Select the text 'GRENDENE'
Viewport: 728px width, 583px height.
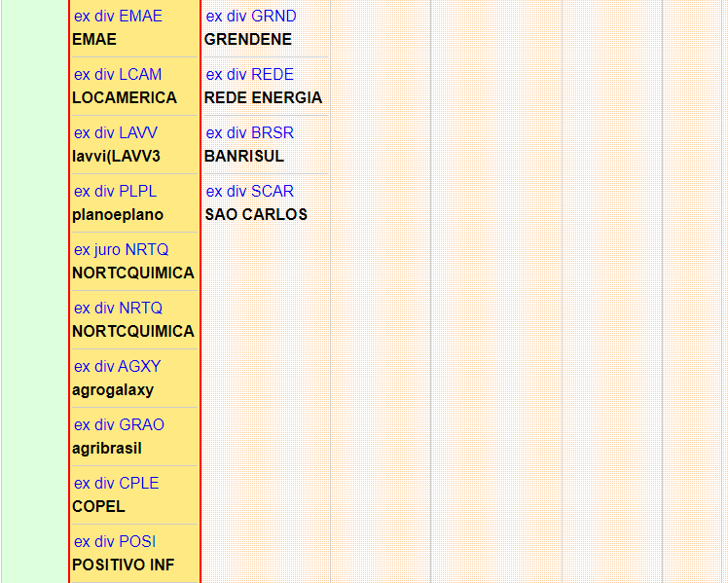click(248, 40)
